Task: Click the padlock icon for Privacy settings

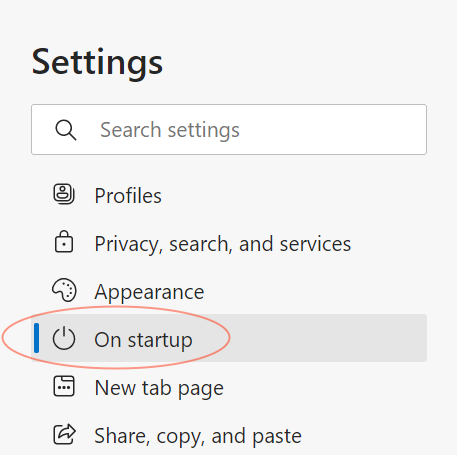Action: pos(64,242)
